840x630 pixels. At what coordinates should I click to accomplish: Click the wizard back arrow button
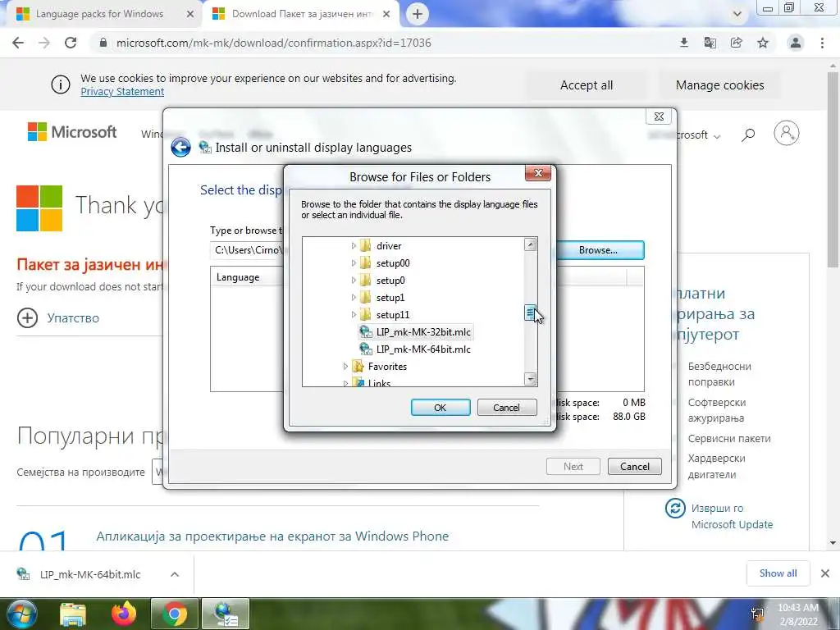pyautogui.click(x=181, y=148)
